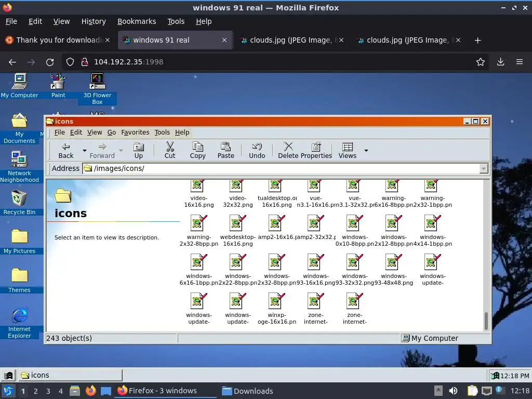532x399 pixels.
Task: Open the Tools menu in icons window
Action: 162,132
